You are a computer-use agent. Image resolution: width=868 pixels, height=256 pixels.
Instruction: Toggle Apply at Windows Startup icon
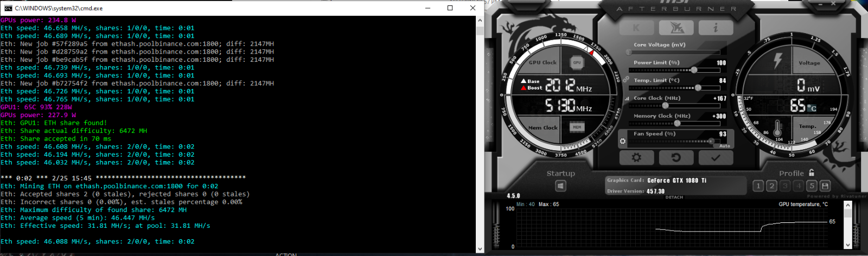[560, 186]
